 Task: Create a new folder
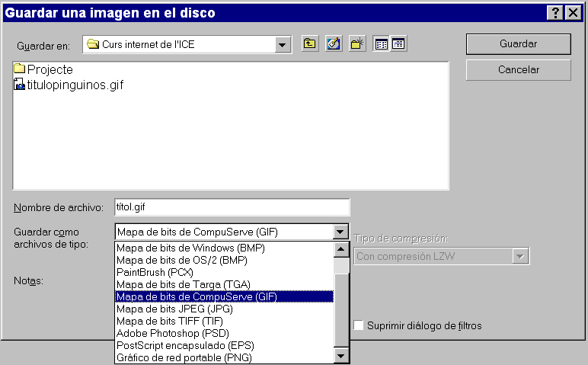356,44
